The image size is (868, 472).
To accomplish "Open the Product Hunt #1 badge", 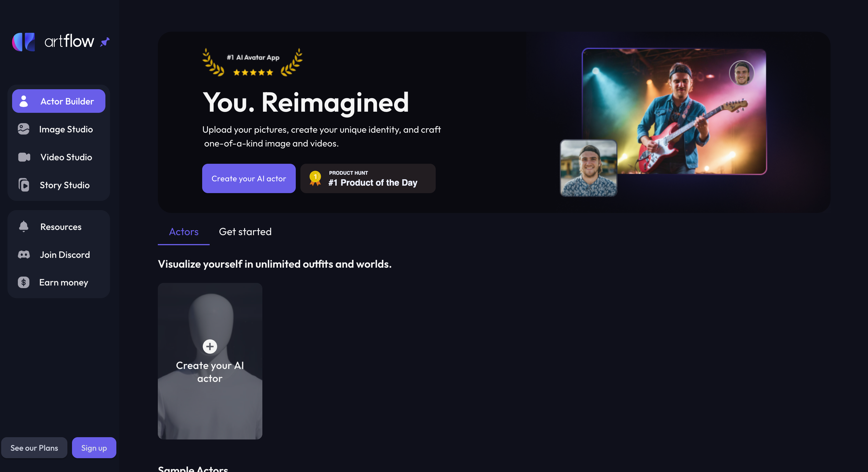I will (368, 178).
